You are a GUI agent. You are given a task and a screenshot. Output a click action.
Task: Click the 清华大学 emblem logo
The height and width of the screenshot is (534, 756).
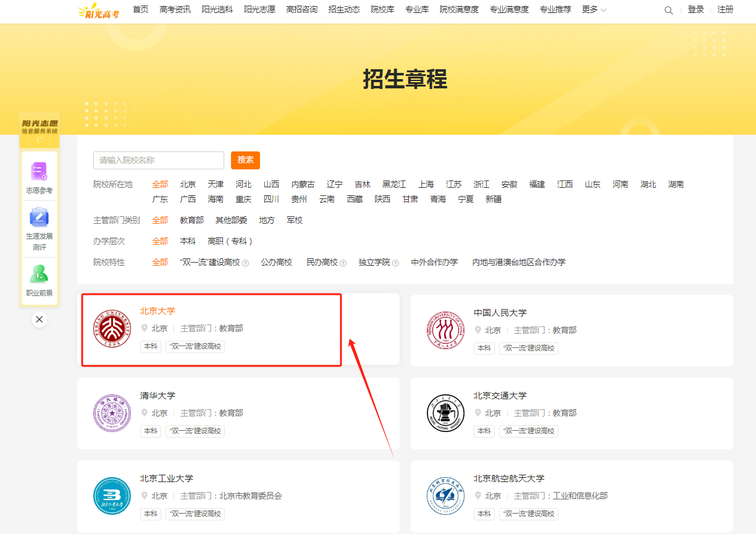(x=112, y=413)
